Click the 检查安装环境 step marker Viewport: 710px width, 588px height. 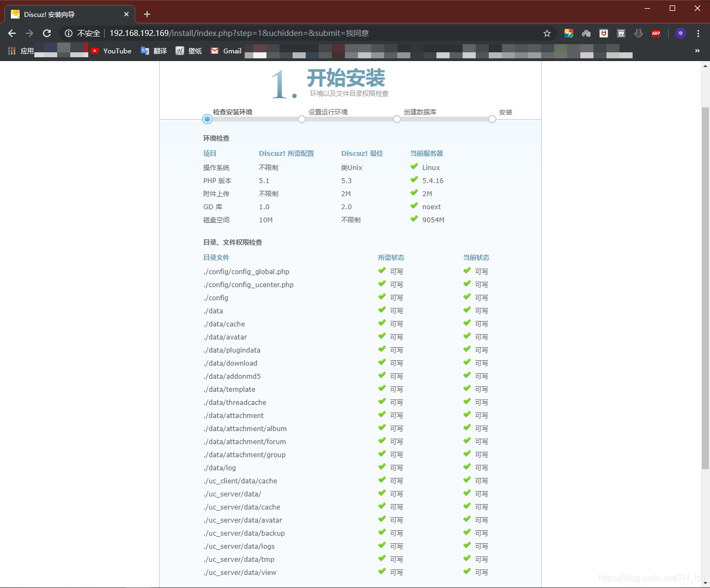[207, 119]
